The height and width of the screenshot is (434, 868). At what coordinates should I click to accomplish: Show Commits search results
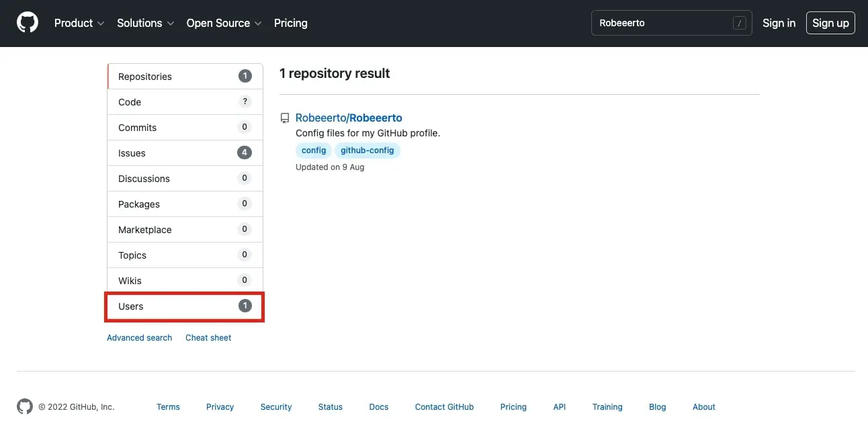(185, 128)
